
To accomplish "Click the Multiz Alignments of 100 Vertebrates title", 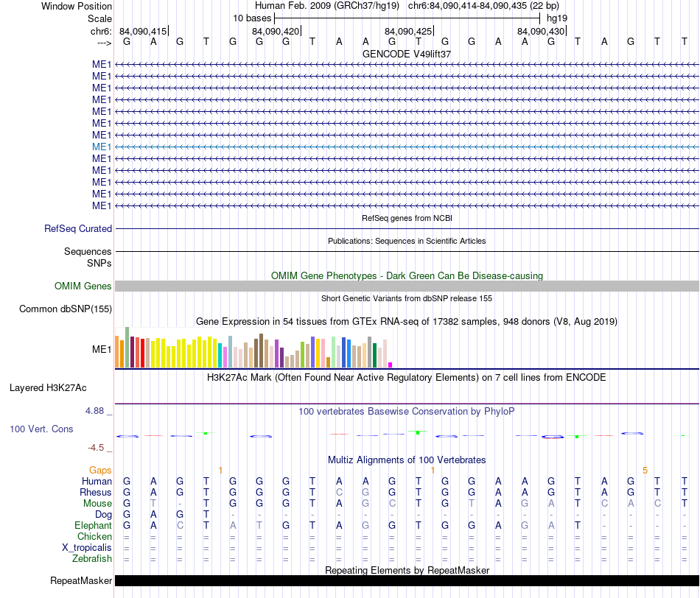I will click(407, 460).
